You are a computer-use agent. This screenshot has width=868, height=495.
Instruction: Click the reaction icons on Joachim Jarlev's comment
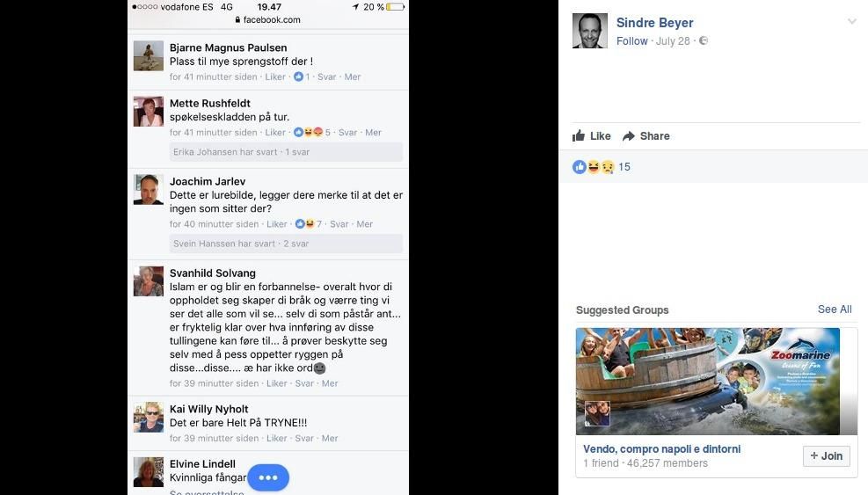pyautogui.click(x=304, y=223)
